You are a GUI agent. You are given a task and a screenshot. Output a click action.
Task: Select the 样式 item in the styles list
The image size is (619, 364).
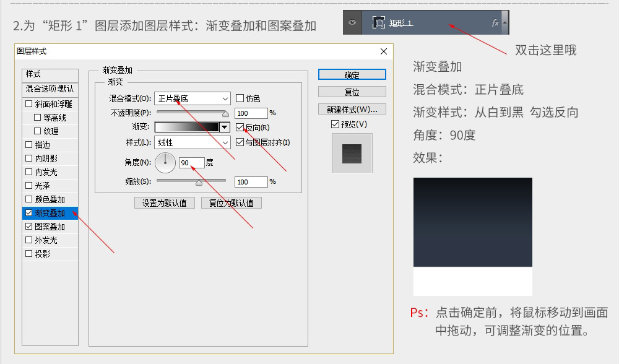click(x=50, y=74)
